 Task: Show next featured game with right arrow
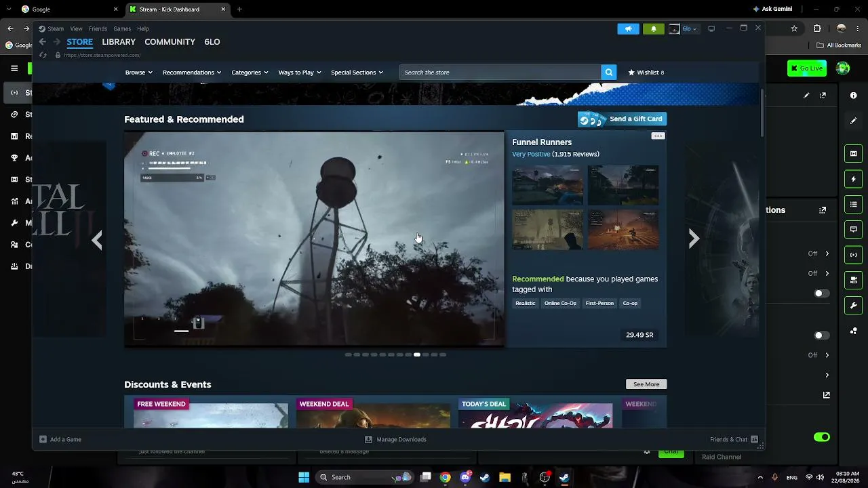coord(694,239)
